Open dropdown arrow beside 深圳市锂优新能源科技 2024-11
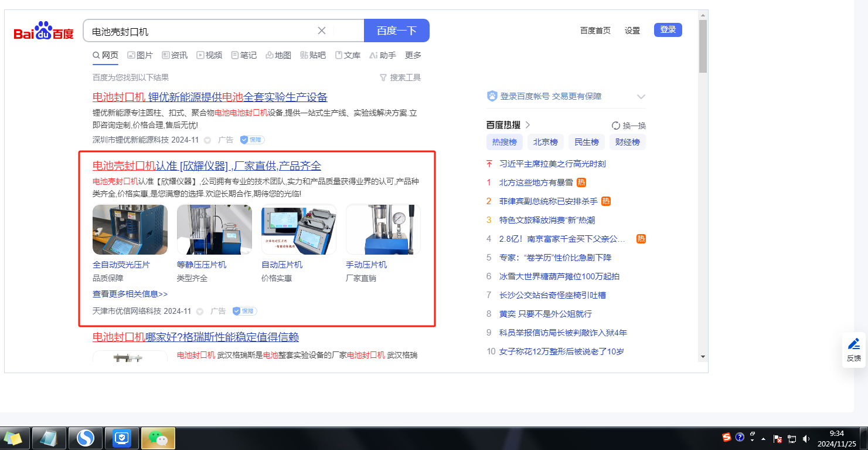Image resolution: width=868 pixels, height=450 pixels. 207,140
